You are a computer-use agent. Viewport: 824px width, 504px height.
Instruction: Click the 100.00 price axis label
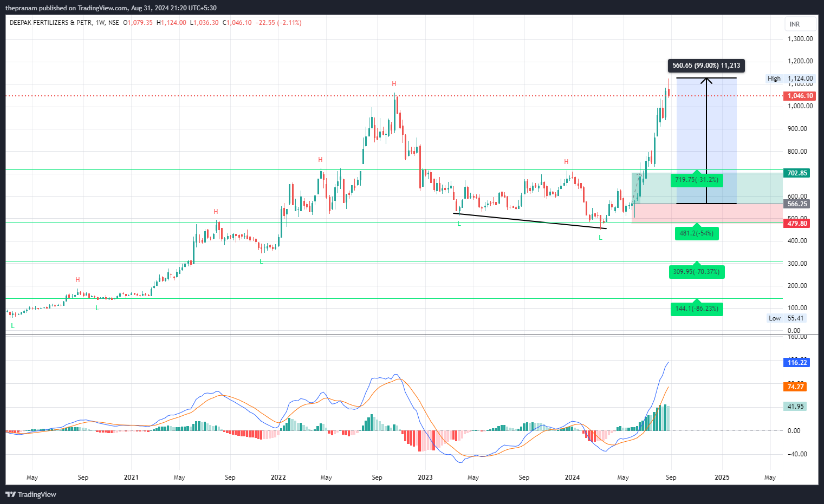[x=797, y=308]
